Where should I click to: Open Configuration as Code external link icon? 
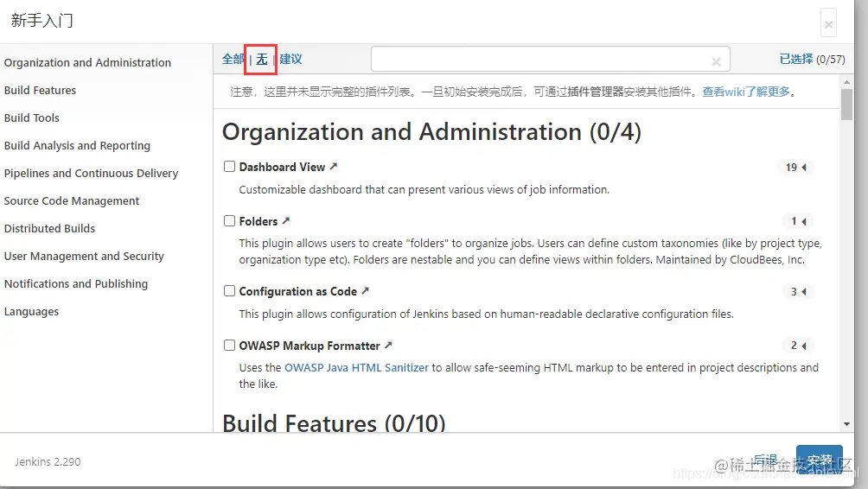tap(366, 291)
